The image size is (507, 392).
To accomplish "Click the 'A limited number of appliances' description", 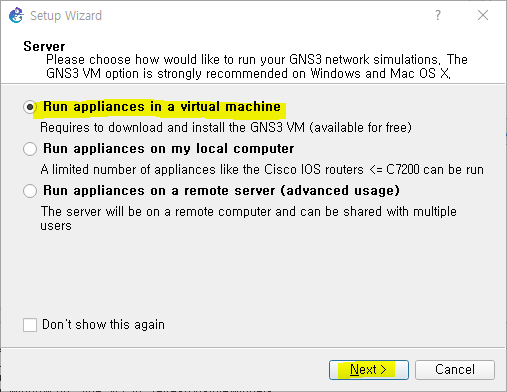I will (262, 170).
